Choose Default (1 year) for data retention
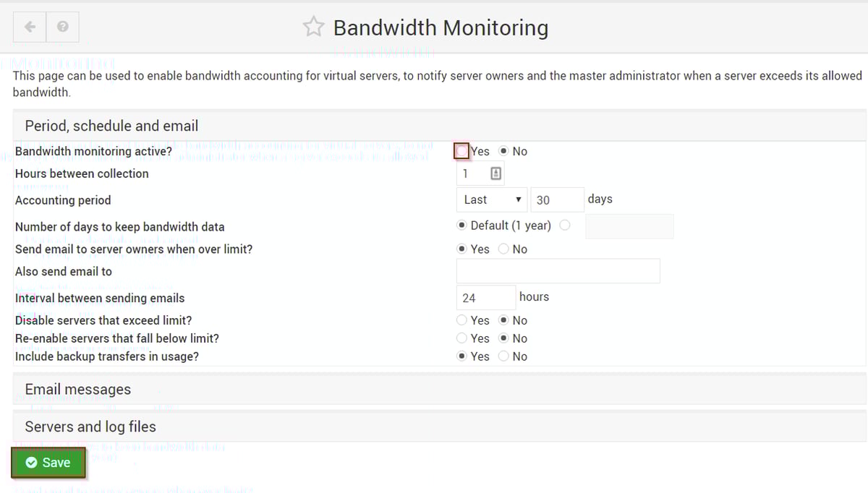This screenshot has height=493, width=868. click(x=461, y=225)
